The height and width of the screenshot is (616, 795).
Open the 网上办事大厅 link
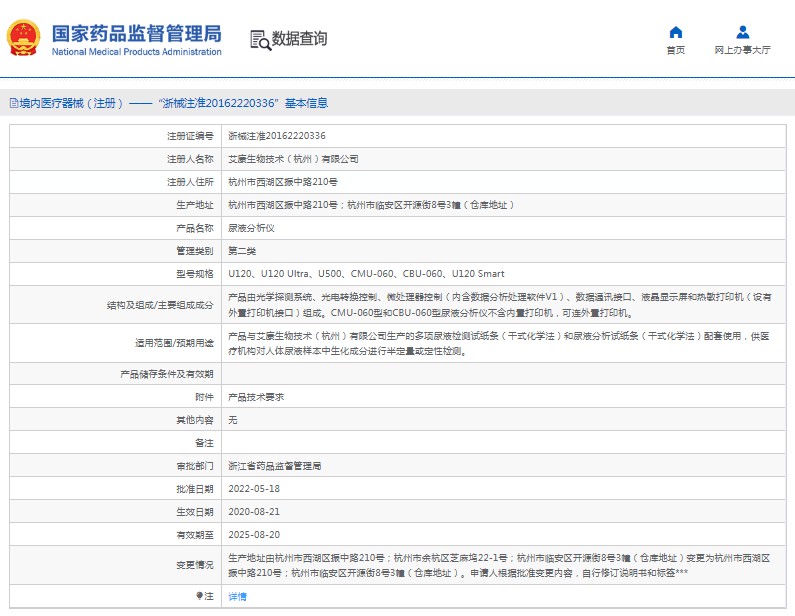point(742,50)
